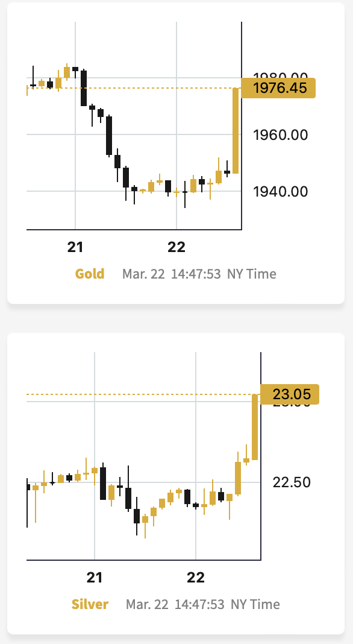Click the latest tall gold candlestick
This screenshot has height=644, width=353.
(236, 131)
